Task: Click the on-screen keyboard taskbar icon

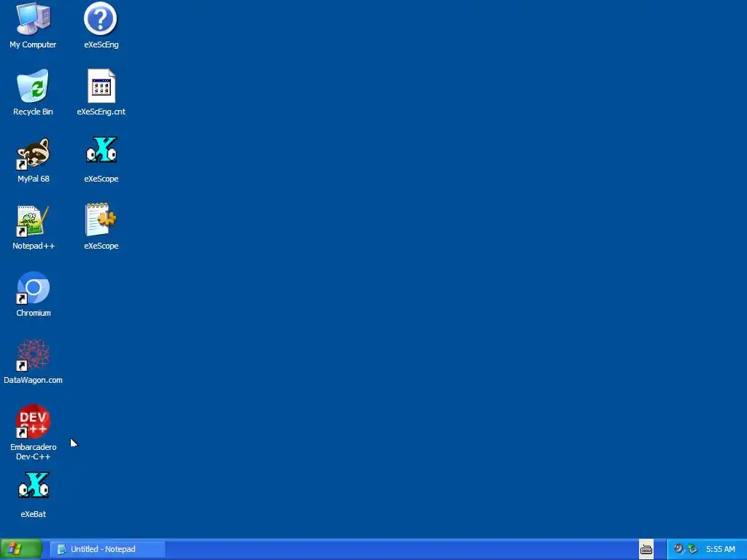Action: (x=646, y=549)
